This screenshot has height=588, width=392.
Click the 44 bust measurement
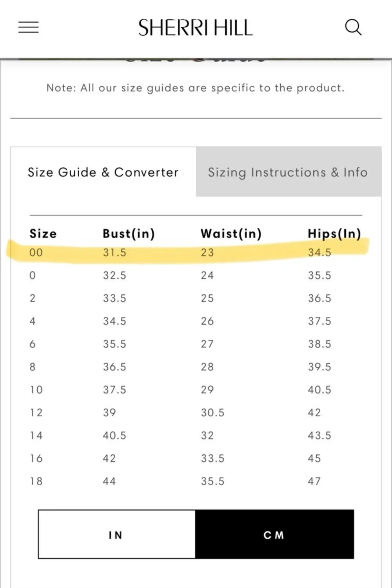coord(109,481)
